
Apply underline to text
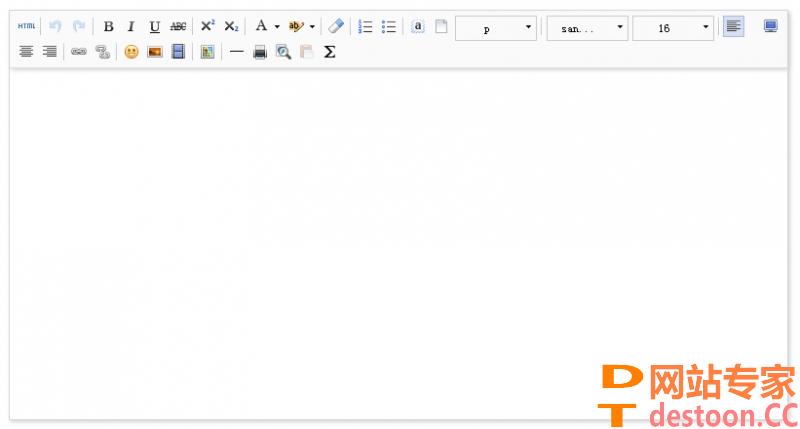[x=154, y=27]
